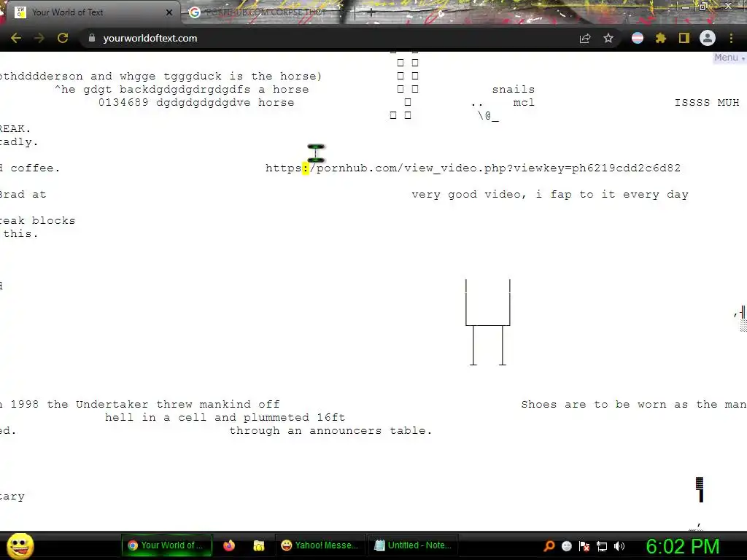The height and width of the screenshot is (560, 747).
Task: Click the text "eak blocks"
Action: [38, 220]
